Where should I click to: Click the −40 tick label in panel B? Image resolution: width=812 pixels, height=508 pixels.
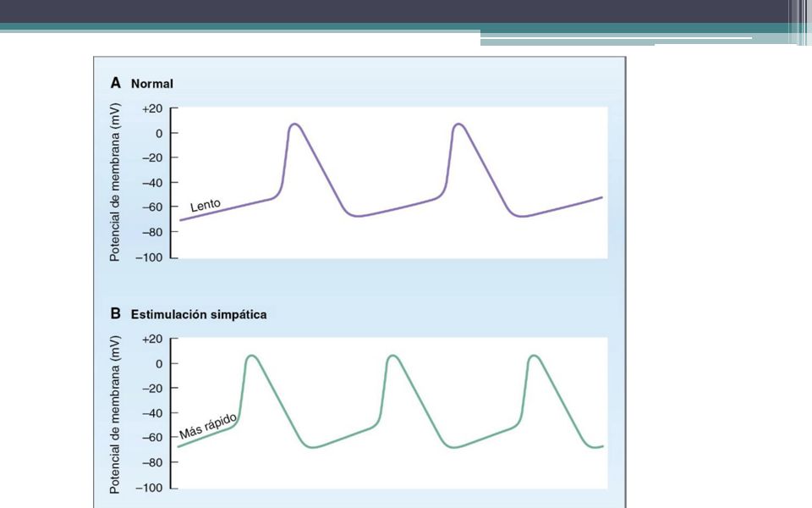[152, 413]
